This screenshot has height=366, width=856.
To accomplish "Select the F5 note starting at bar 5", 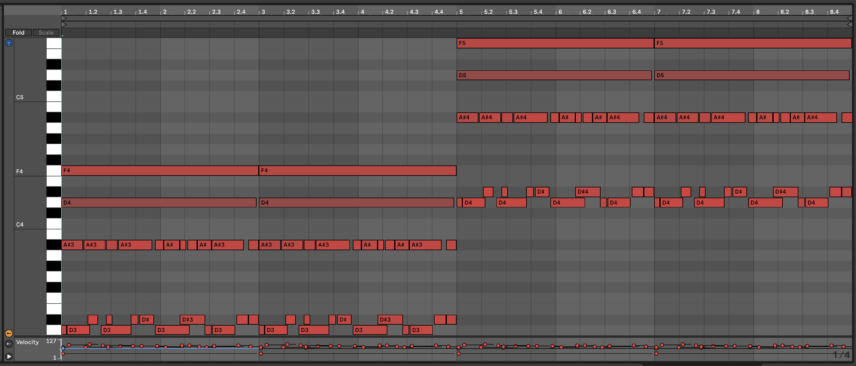I will (555, 43).
